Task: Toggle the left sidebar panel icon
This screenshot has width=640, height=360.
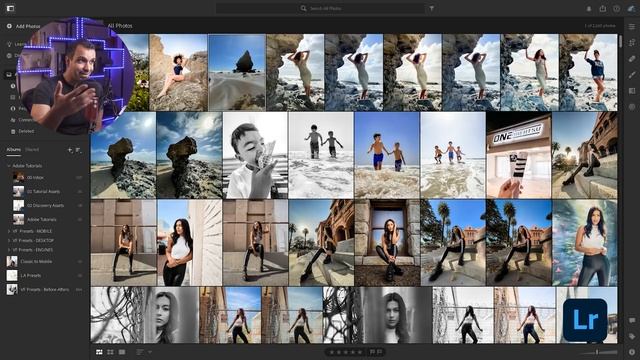Action: click(x=10, y=8)
